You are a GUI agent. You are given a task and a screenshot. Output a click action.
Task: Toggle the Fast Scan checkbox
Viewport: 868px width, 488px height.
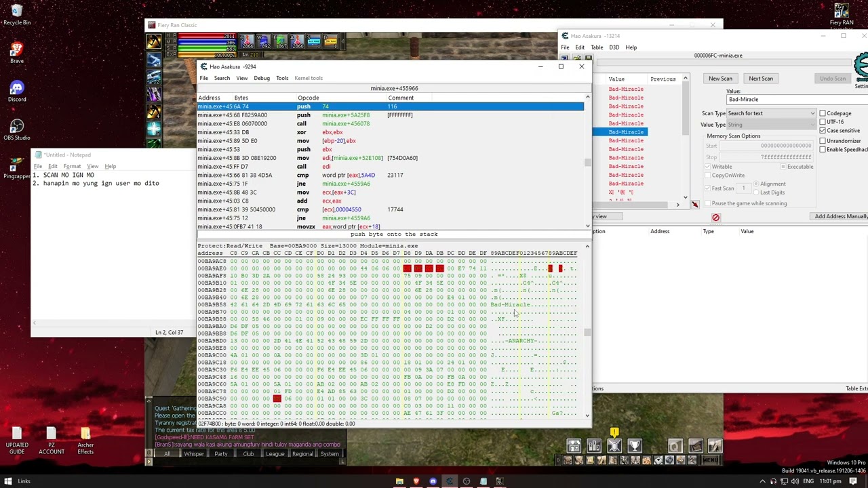tap(707, 188)
